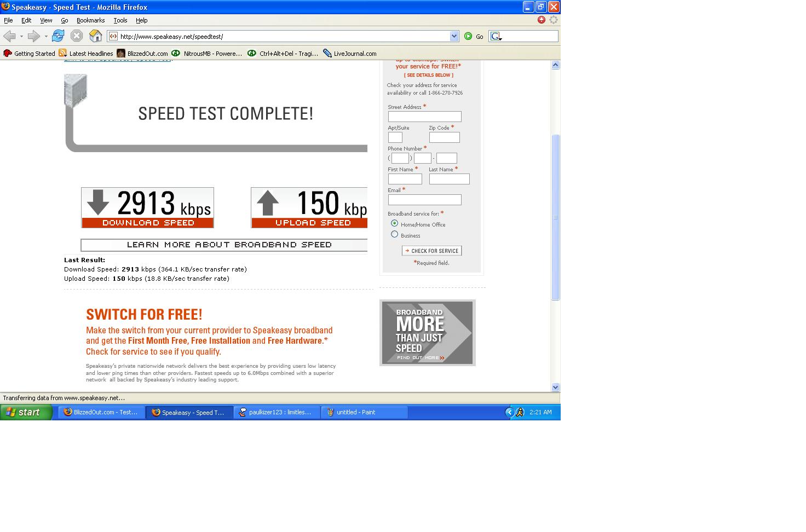Click the Back navigation arrow
This screenshot has width=806, height=532.
pos(9,36)
